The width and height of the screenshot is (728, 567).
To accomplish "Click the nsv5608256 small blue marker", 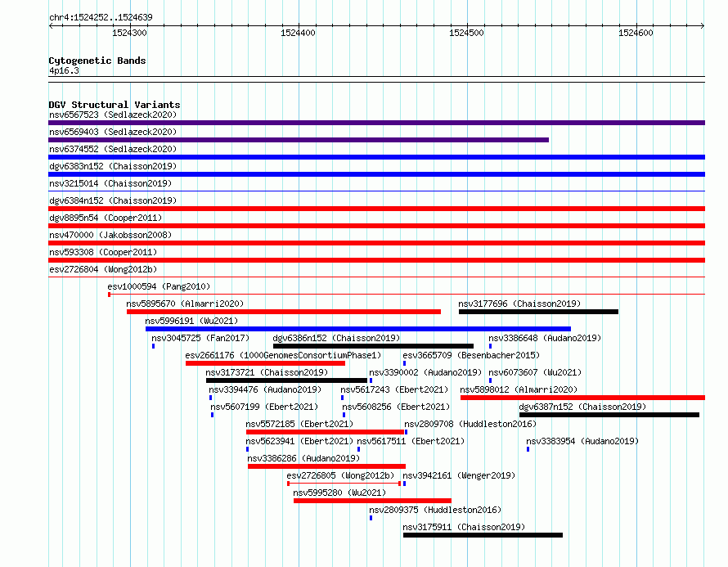I will [344, 415].
